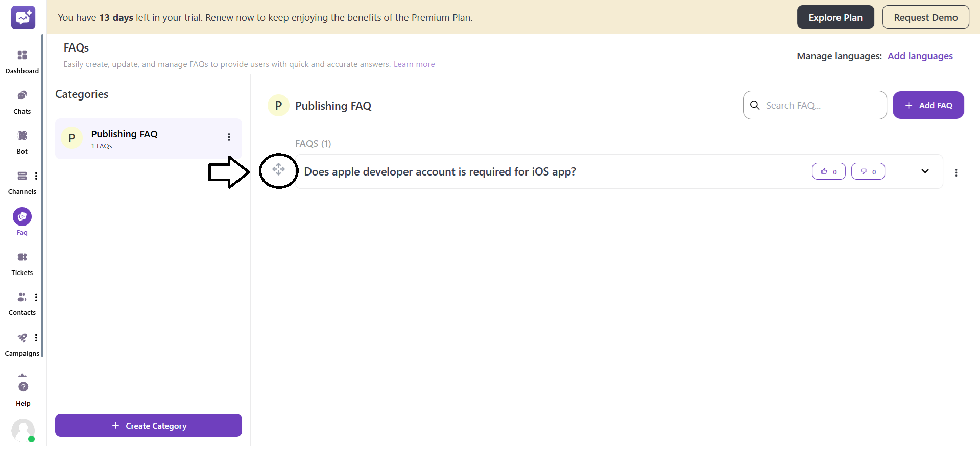Expand the FAQ answer chevron
This screenshot has height=449, width=980.
click(x=925, y=171)
